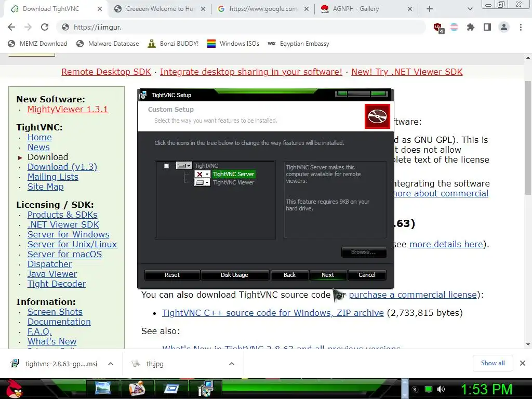Open the striped flag extension icon
Viewport: 532px width, 399px height.
[454, 27]
